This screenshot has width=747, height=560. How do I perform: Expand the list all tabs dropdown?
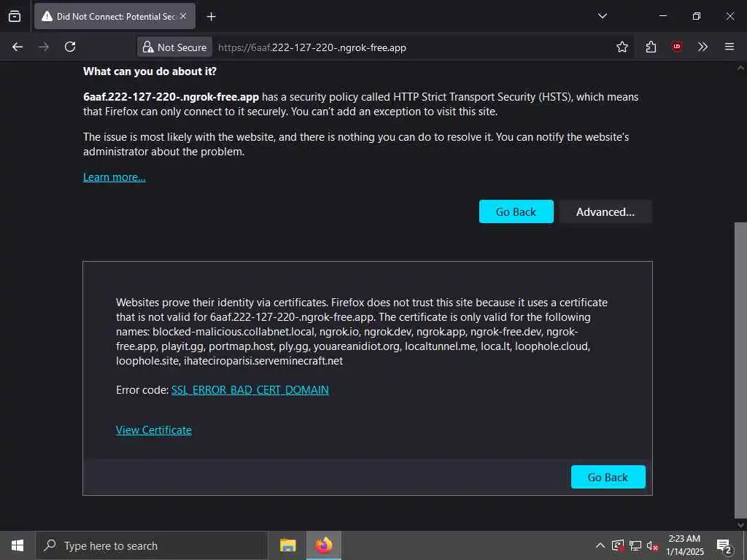(602, 16)
